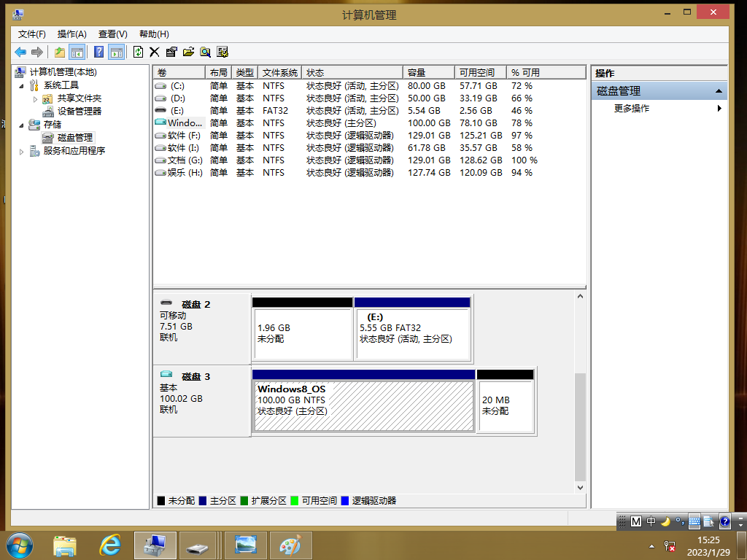Click the disk view scroll down arrow
The height and width of the screenshot is (560, 747).
click(580, 488)
